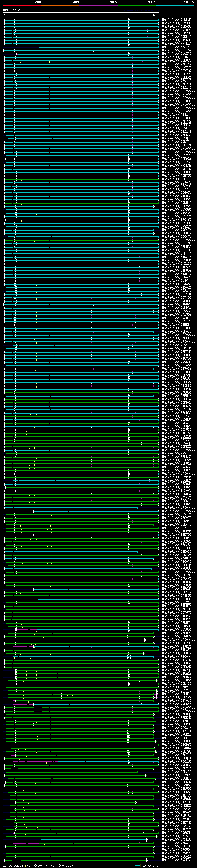The width and height of the screenshot is (197, 868).
Task: Select hit UniRef100_Q2I164
Action: pos(176,50)
